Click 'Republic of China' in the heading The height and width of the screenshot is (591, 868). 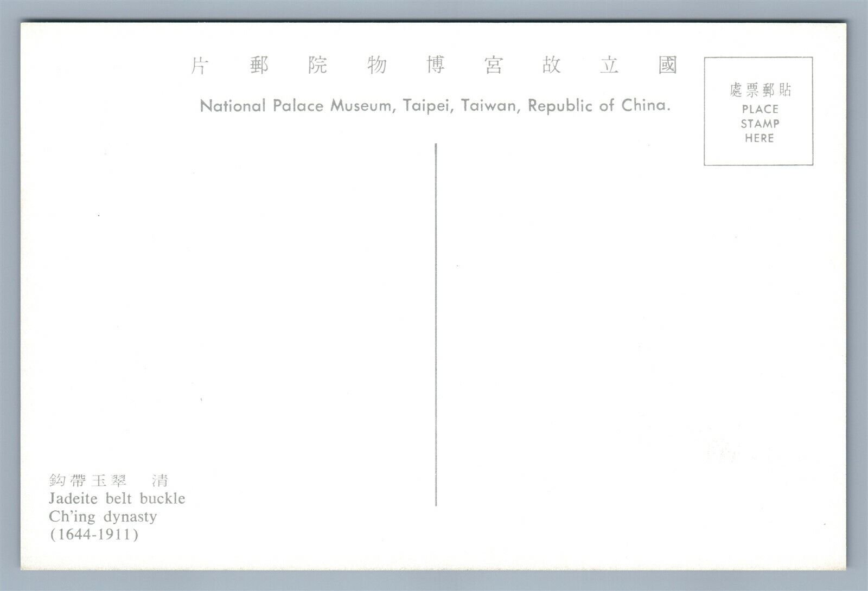[599, 106]
